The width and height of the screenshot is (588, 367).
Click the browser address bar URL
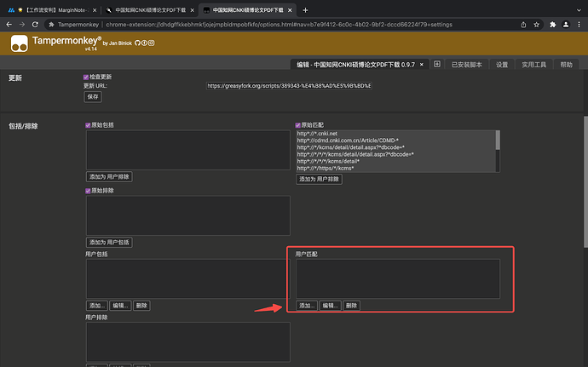279,25
